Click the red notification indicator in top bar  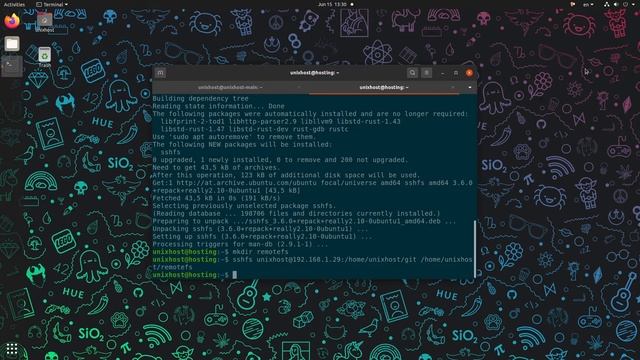pos(573,4)
